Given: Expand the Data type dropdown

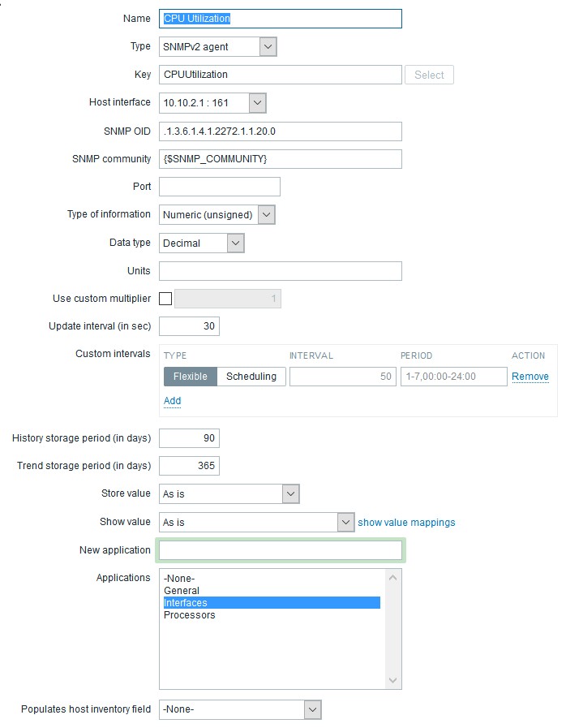Looking at the screenshot, I should [x=202, y=243].
